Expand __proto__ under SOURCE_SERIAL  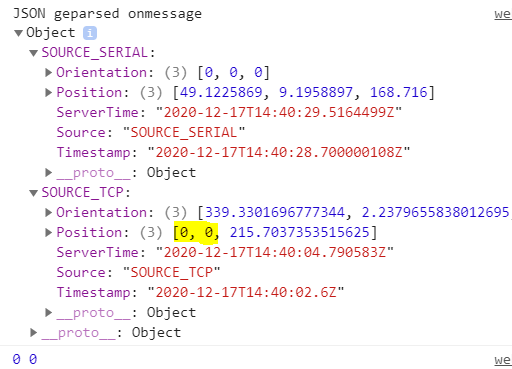pos(49,172)
